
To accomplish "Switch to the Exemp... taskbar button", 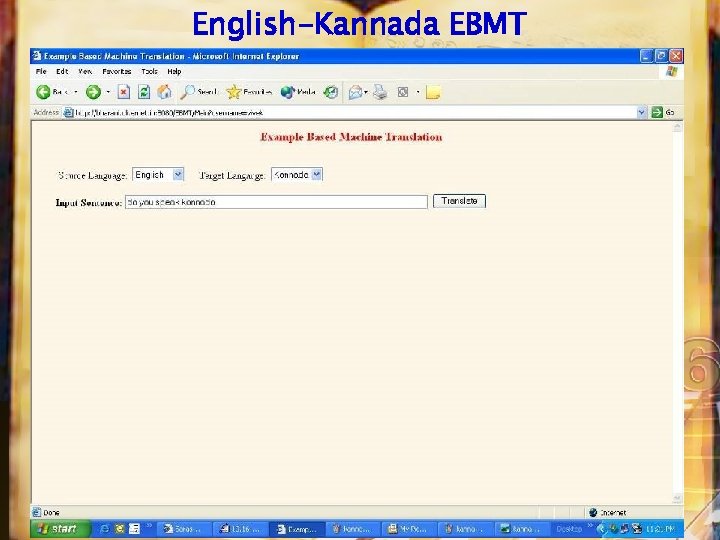I will pyautogui.click(x=296, y=529).
